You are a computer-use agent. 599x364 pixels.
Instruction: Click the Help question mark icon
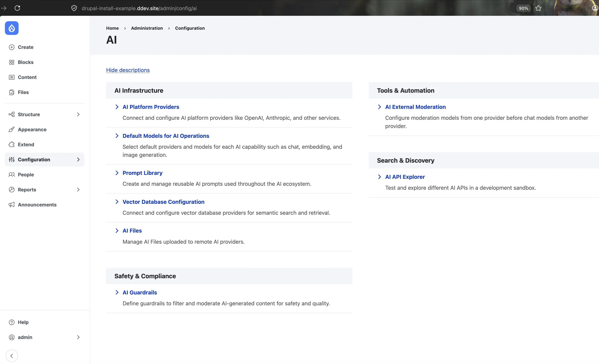[x=12, y=322]
